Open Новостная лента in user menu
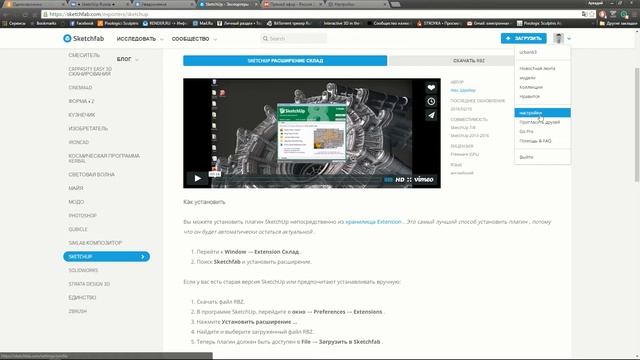 click(x=537, y=69)
